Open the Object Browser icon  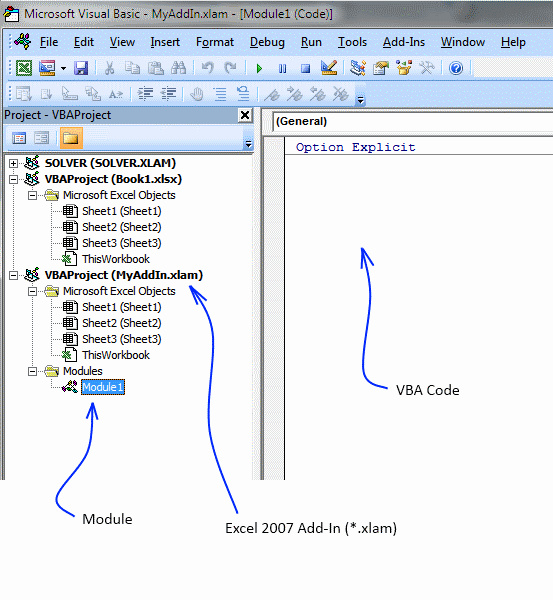tap(404, 68)
